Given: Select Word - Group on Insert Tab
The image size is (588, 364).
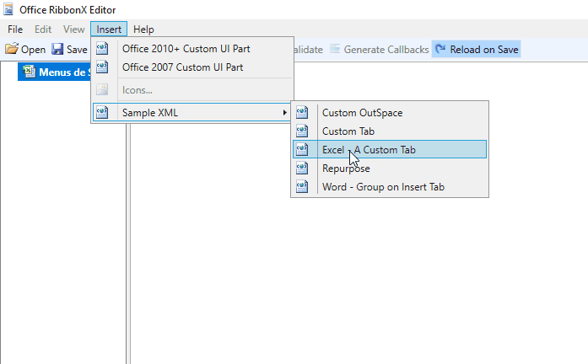Looking at the screenshot, I should pos(382,187).
